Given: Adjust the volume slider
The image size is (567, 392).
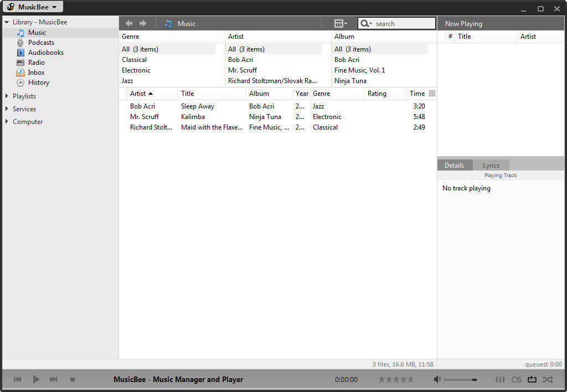Looking at the screenshot, I should [460, 380].
